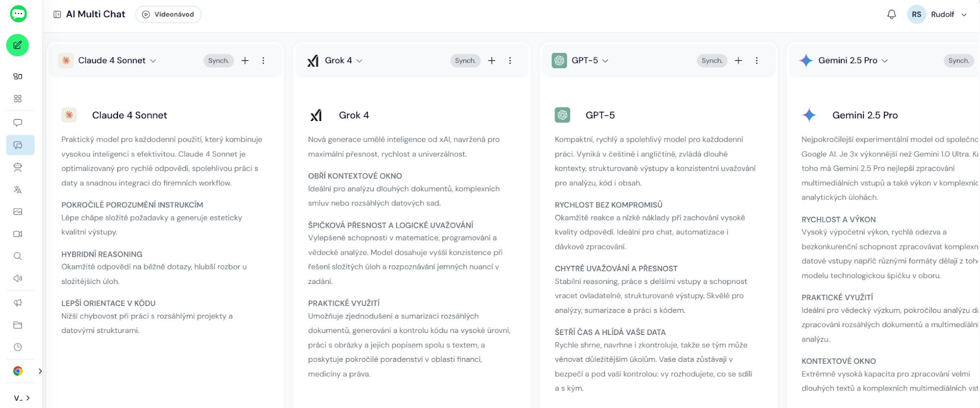Toggle Synch. for GPT-5
The width and height of the screenshot is (980, 408).
tap(712, 60)
